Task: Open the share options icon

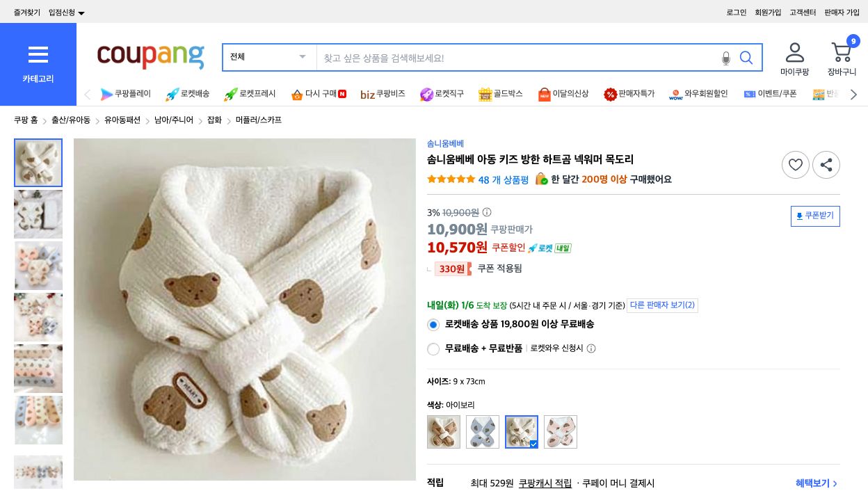Action: click(826, 165)
